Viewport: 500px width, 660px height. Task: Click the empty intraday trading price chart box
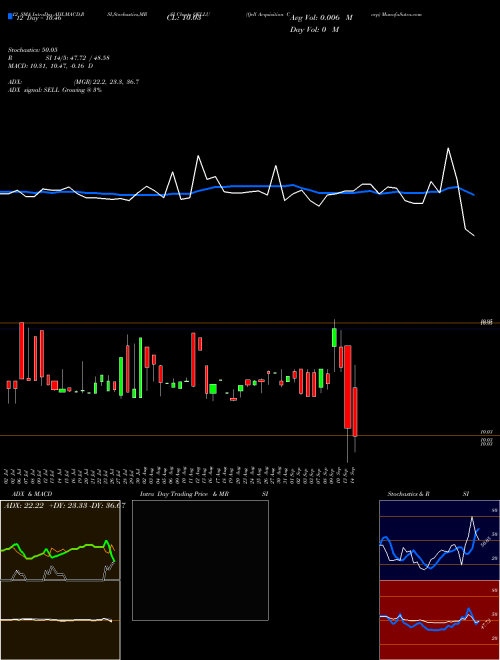(200, 560)
